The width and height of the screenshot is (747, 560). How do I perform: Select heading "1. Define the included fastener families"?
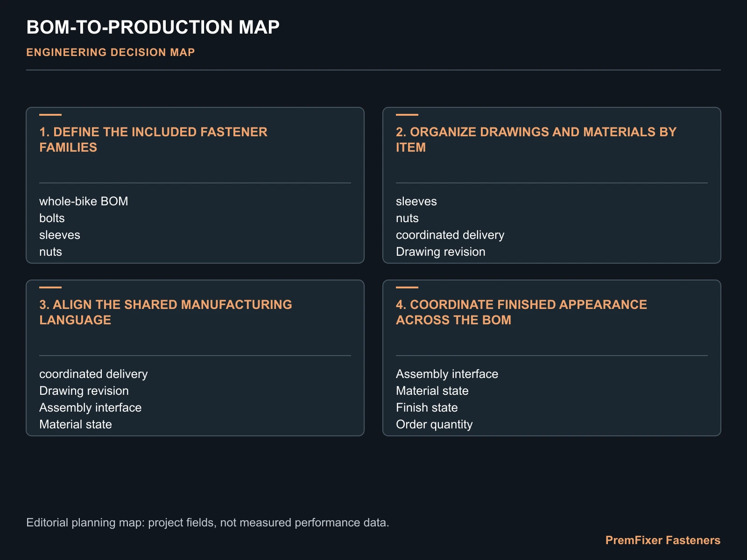pos(153,140)
